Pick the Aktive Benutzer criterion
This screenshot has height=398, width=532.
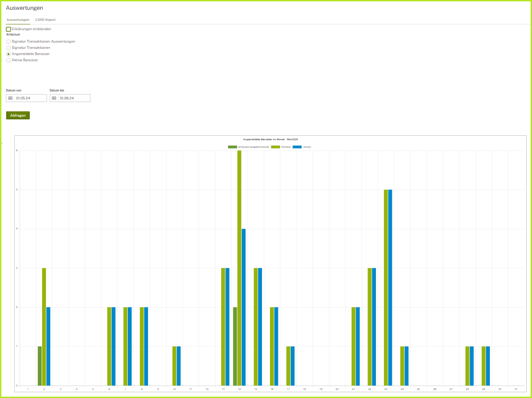[x=8, y=60]
